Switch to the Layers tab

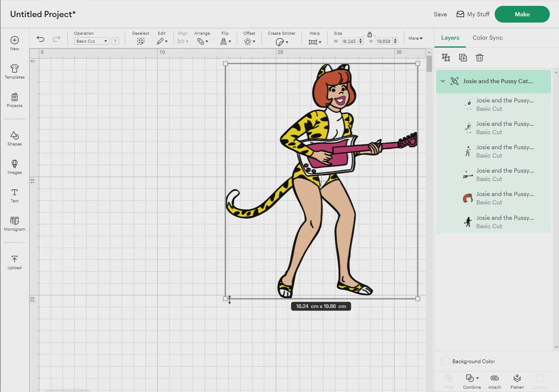450,38
